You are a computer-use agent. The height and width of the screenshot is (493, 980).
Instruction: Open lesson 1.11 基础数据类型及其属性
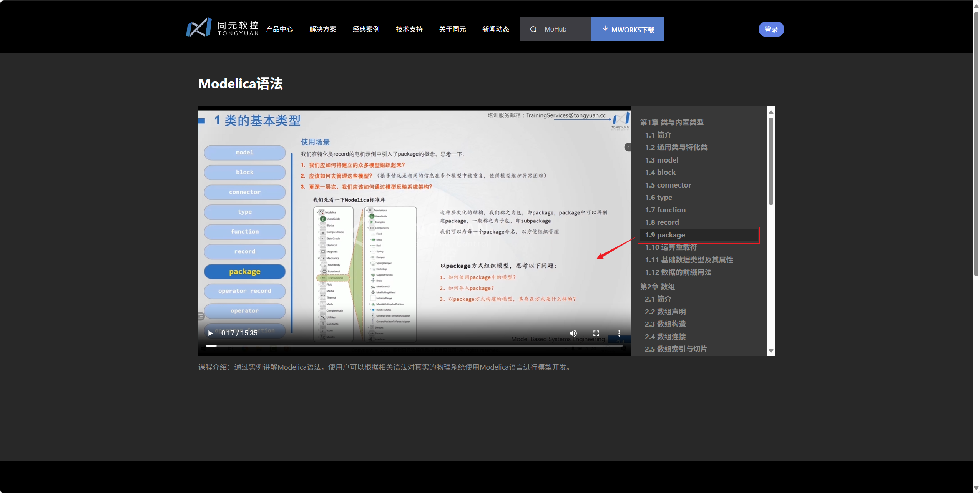(x=689, y=260)
